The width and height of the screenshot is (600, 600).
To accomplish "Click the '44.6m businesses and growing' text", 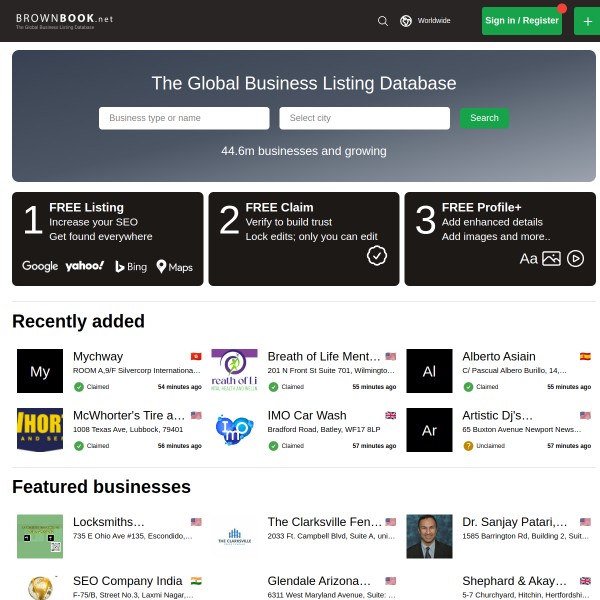I will point(304,151).
